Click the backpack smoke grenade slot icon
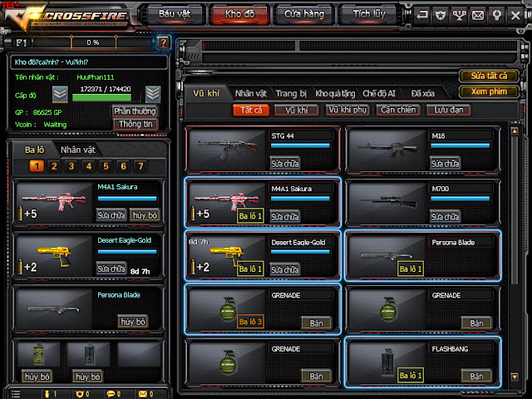The height and width of the screenshot is (399, 532). tap(38, 353)
